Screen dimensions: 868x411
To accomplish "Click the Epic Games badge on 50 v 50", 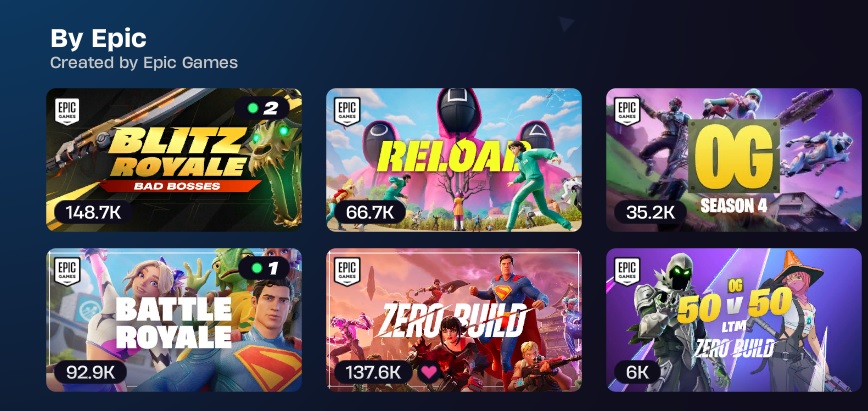I will tap(627, 271).
